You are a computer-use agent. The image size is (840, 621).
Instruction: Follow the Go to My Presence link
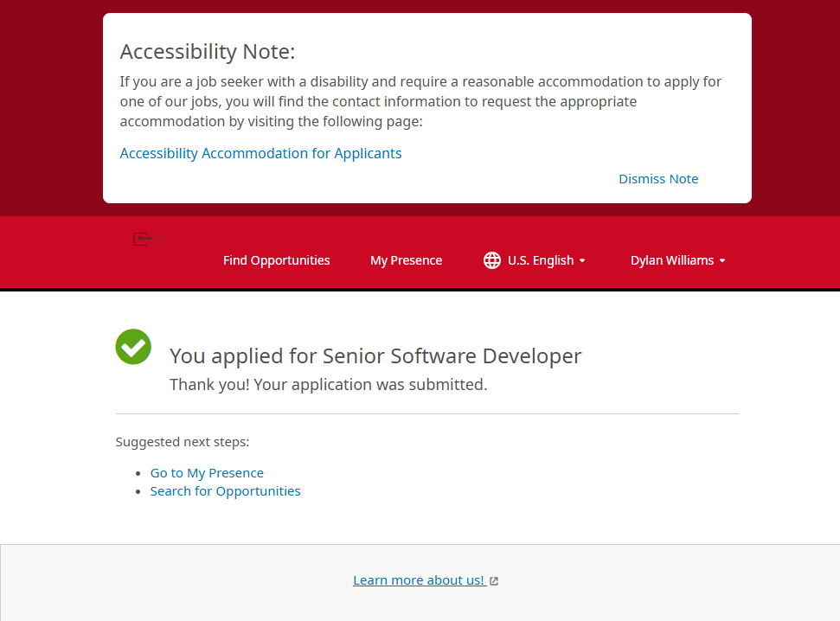[207, 473]
